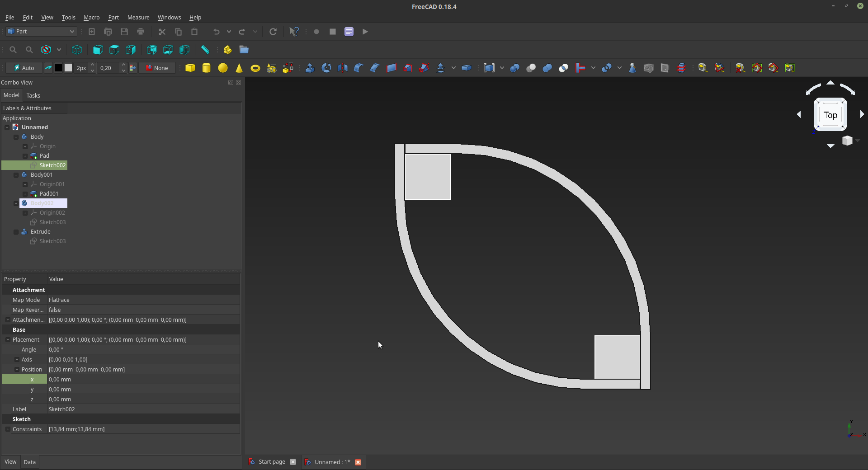Pick the light gray face color swatch
This screenshot has width=868, height=470.
coord(68,68)
